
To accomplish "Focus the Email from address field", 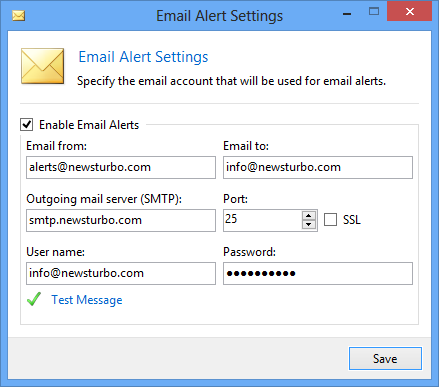I will [121, 167].
